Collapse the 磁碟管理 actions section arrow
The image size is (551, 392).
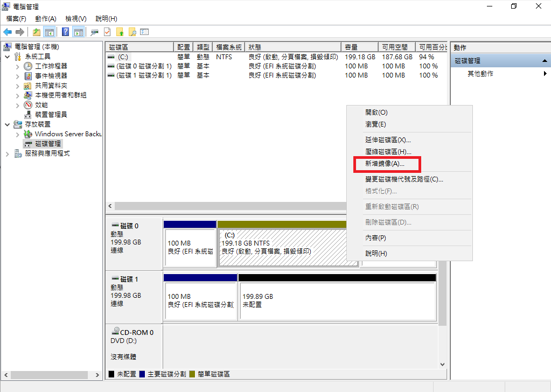[x=545, y=61]
